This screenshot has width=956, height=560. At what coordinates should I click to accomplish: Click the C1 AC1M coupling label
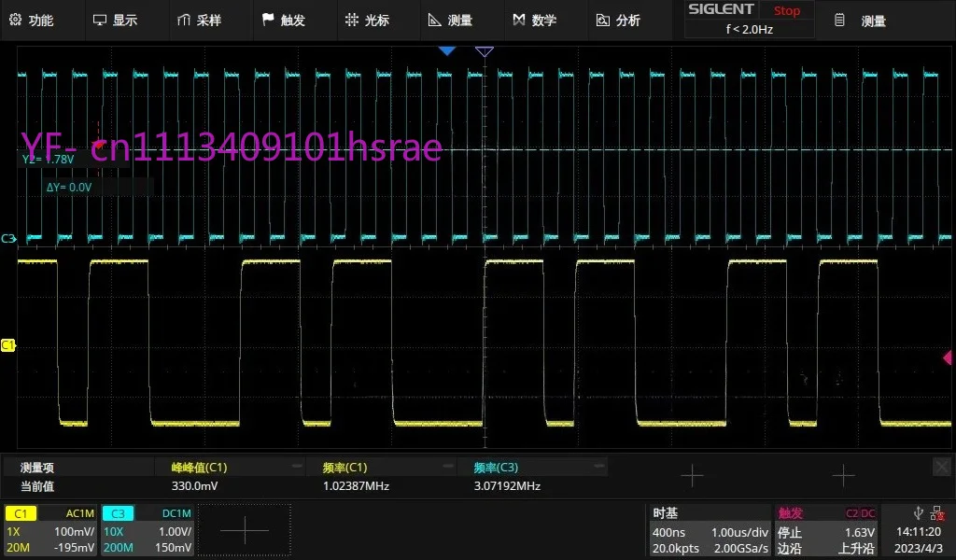tap(80, 513)
